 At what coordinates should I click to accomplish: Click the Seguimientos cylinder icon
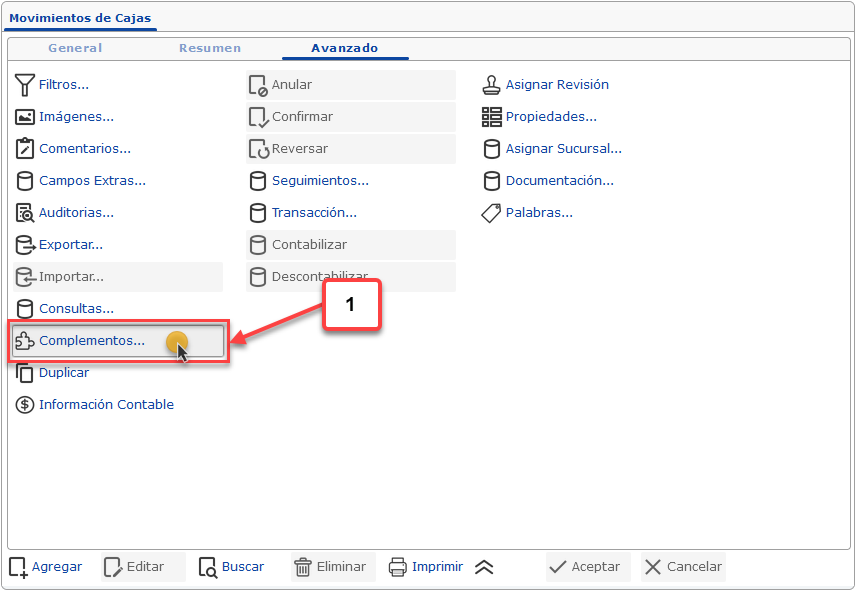click(258, 181)
